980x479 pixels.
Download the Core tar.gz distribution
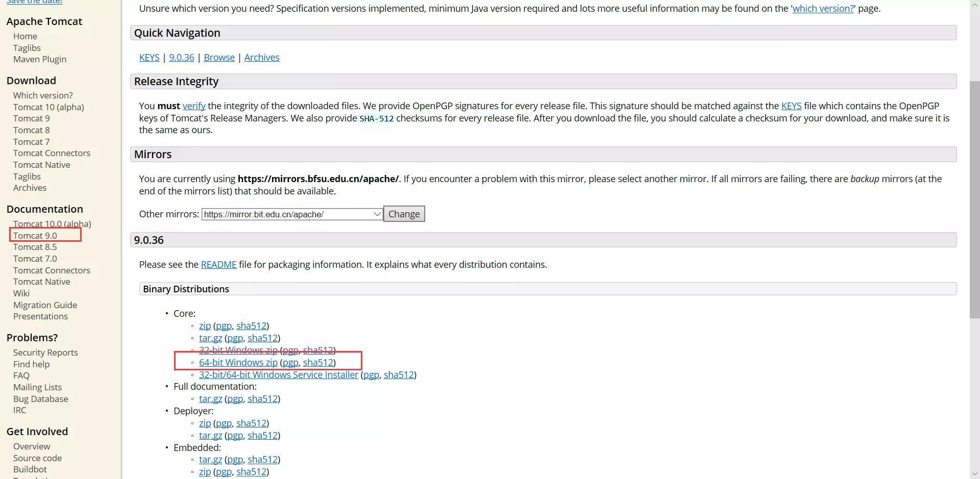point(210,338)
